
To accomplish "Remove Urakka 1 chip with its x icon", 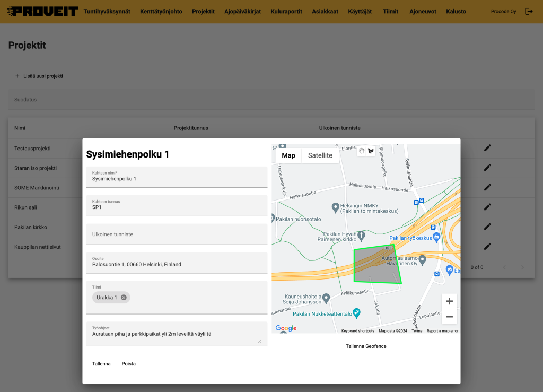I will tap(124, 298).
